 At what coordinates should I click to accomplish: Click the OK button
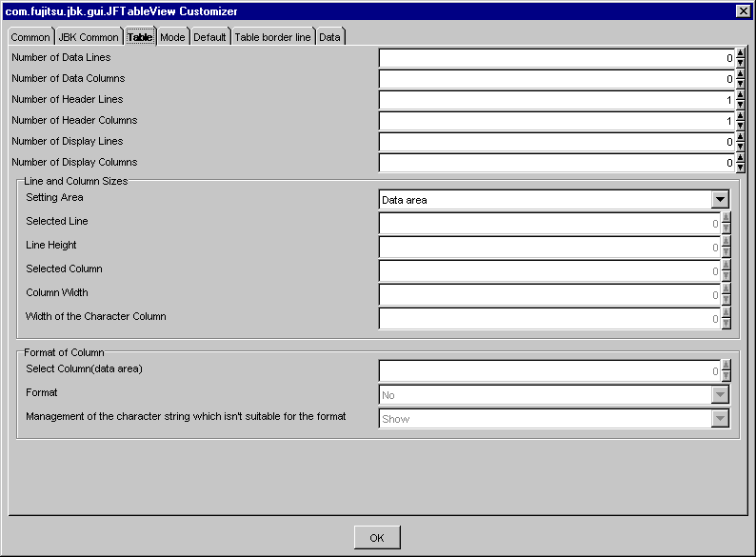point(377,538)
